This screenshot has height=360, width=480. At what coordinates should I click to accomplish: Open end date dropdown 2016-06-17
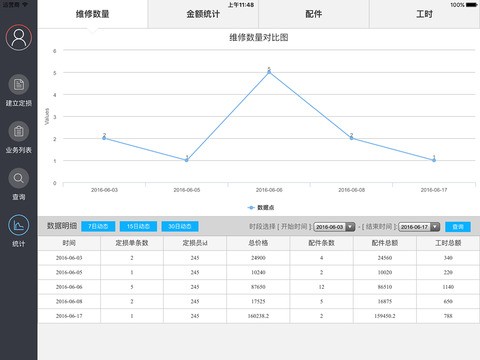coord(419,227)
